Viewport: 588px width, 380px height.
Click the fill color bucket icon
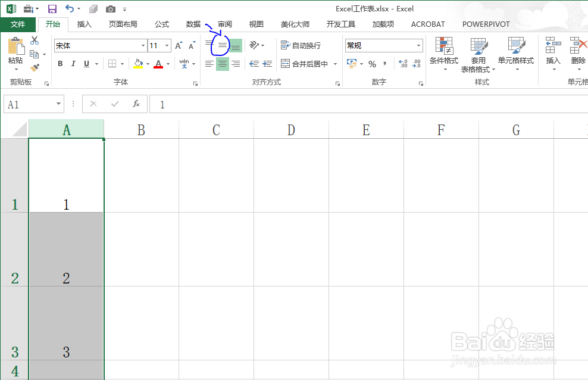[137, 61]
